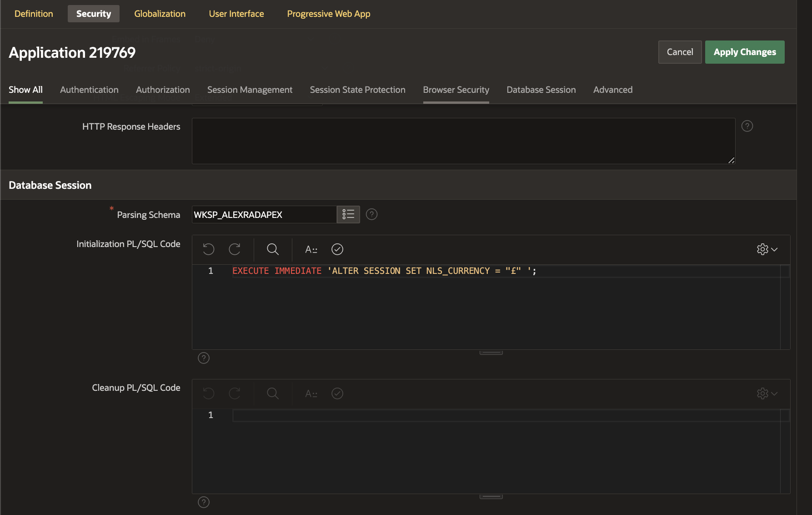
Task: Focus the HTTP Response Headers textarea
Action: (x=463, y=141)
